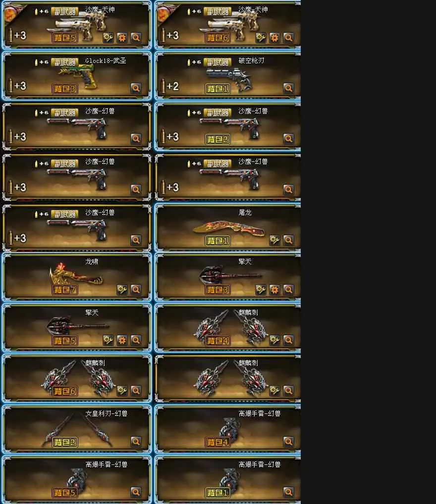The image size is (436, 504).
Task: Click magnifier icon on Glock18-武圣 card
Action: pos(136,88)
